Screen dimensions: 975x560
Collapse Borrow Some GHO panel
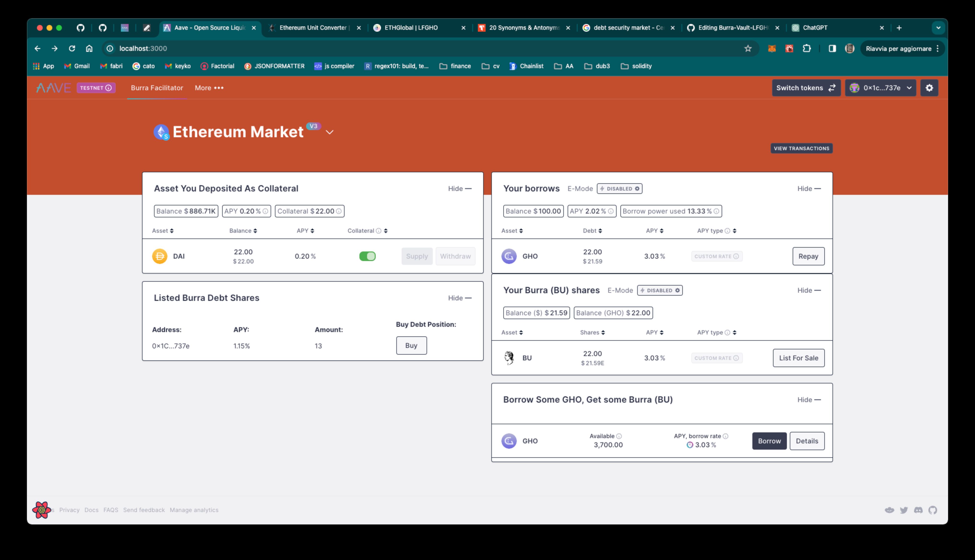pos(809,400)
